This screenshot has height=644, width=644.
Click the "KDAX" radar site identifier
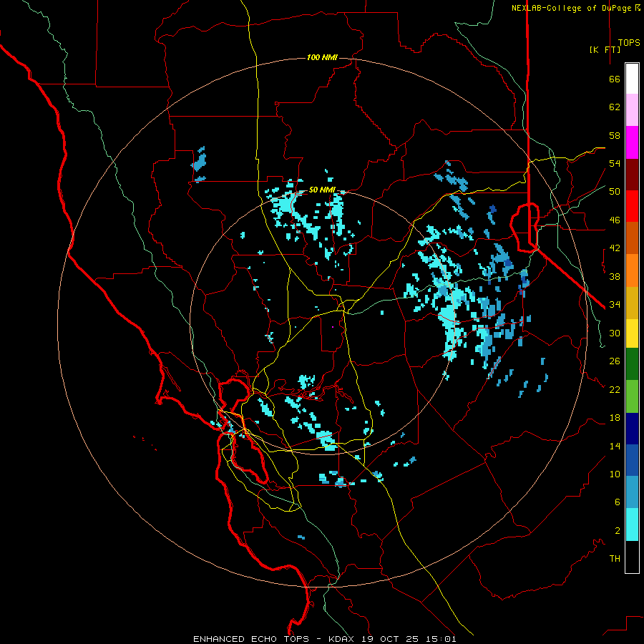click(x=343, y=639)
